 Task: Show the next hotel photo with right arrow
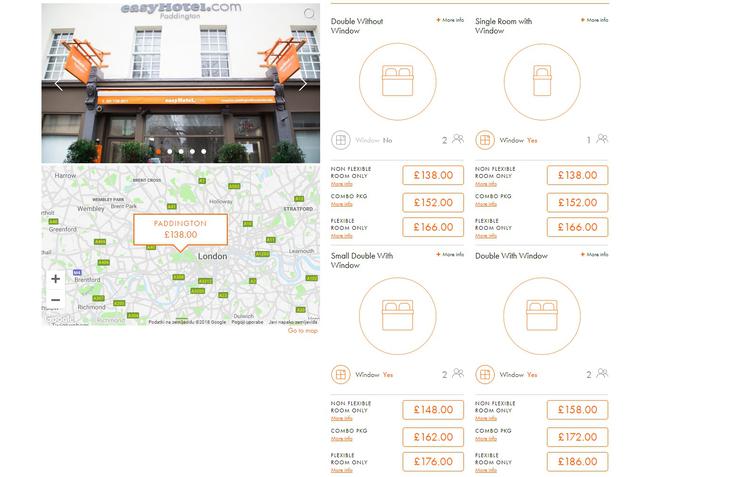click(303, 85)
